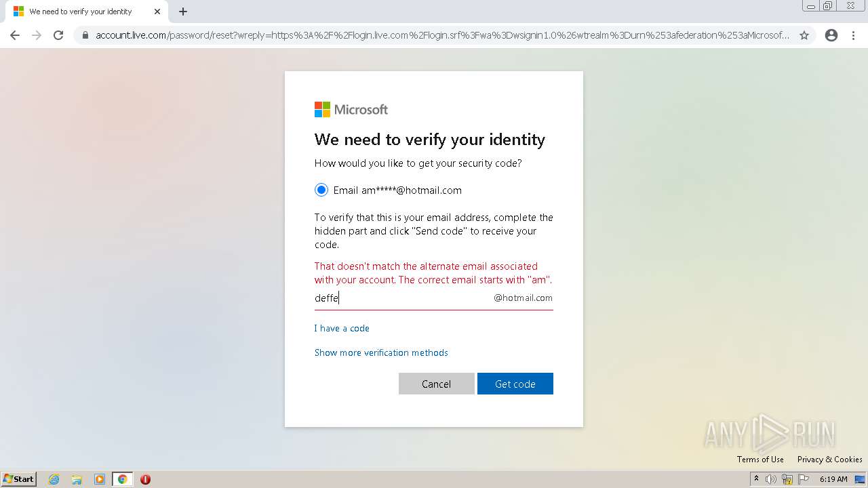Open the Privacy & Cookies link

(x=830, y=460)
